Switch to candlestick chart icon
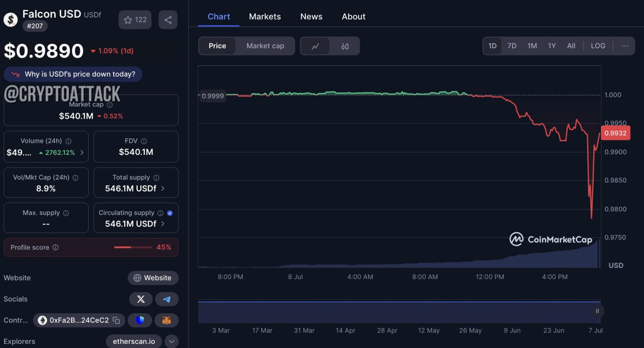 [345, 46]
